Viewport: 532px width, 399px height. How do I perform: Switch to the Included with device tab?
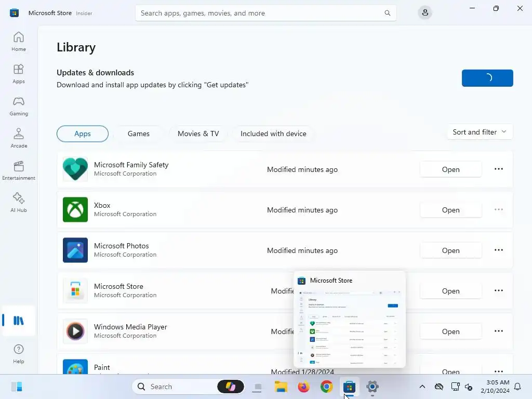(x=273, y=134)
